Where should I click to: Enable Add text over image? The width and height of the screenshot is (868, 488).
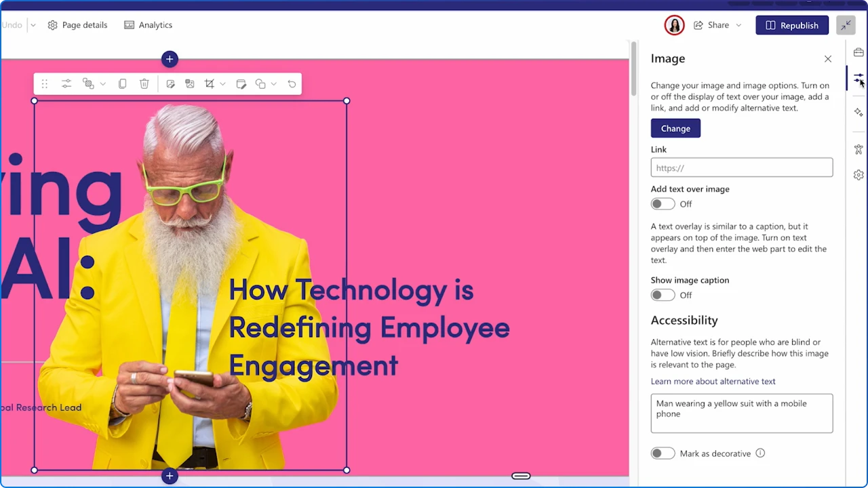pos(663,203)
